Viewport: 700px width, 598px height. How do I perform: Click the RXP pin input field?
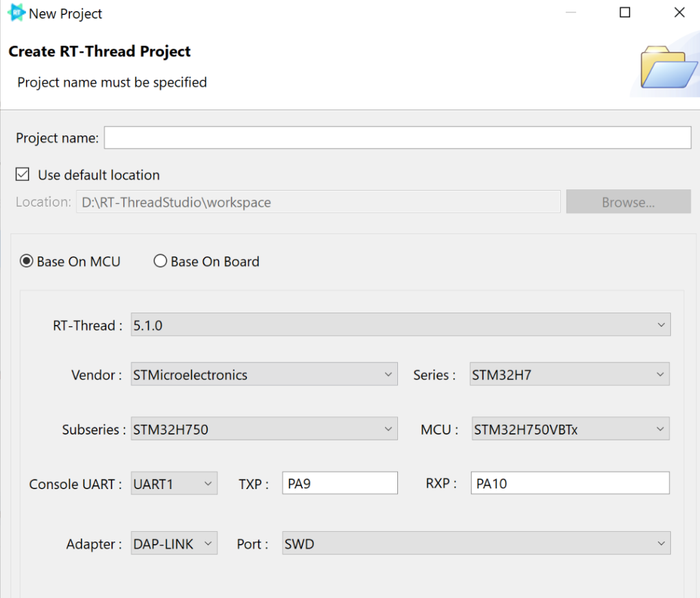tap(570, 484)
